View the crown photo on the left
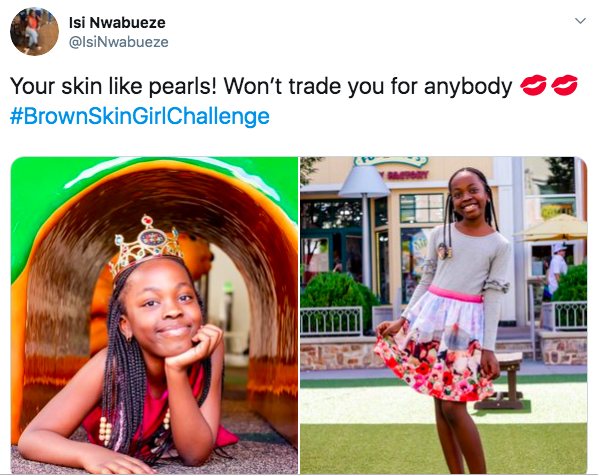This screenshot has width=598, height=476. tap(154, 315)
